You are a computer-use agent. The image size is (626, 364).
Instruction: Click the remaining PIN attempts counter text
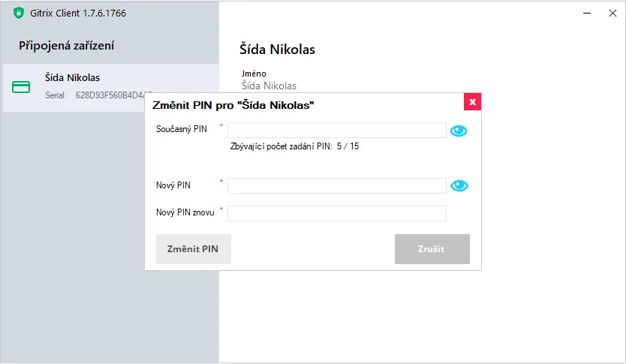click(x=294, y=146)
